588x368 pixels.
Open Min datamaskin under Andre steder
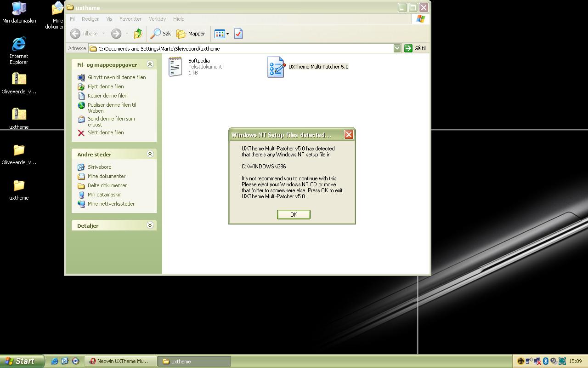pyautogui.click(x=104, y=195)
